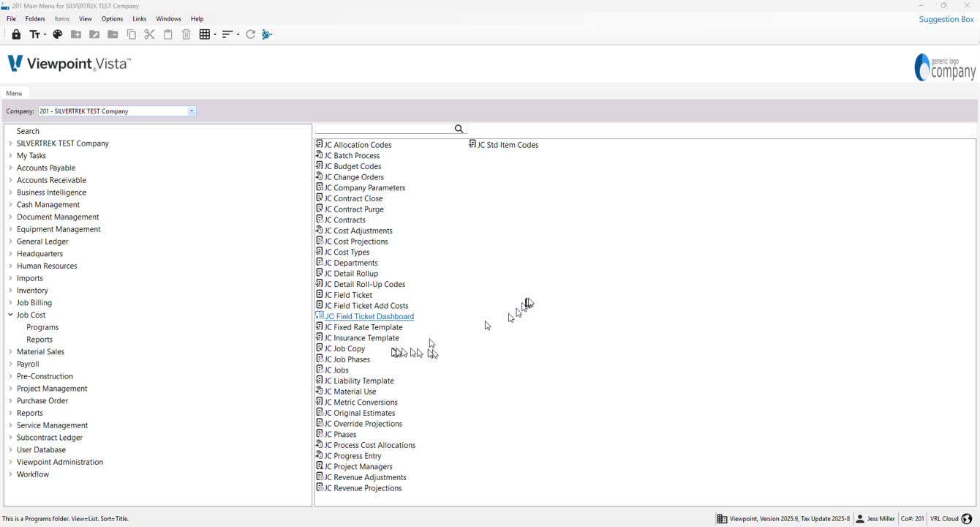This screenshot has width=980, height=527.
Task: Click the Viewpoint version building icon
Action: pos(722,519)
